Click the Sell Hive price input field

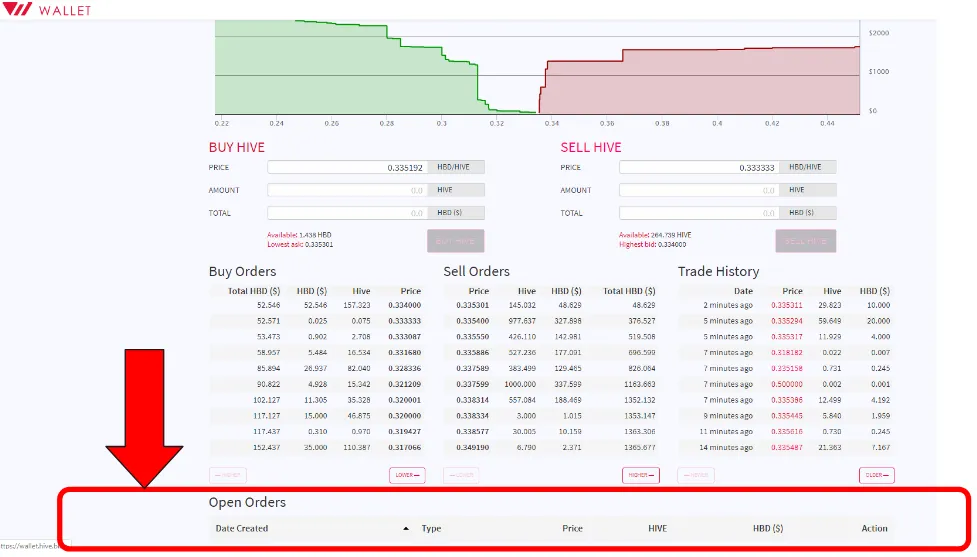pyautogui.click(x=699, y=167)
